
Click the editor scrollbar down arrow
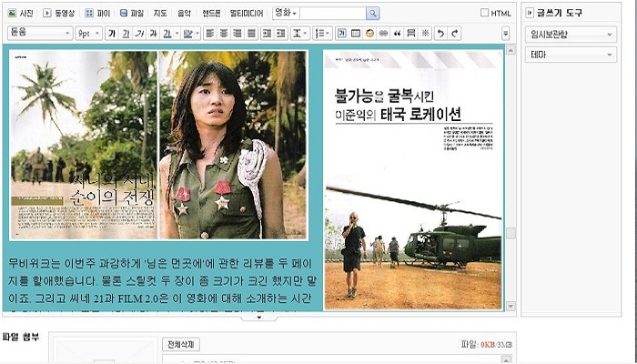511,307
